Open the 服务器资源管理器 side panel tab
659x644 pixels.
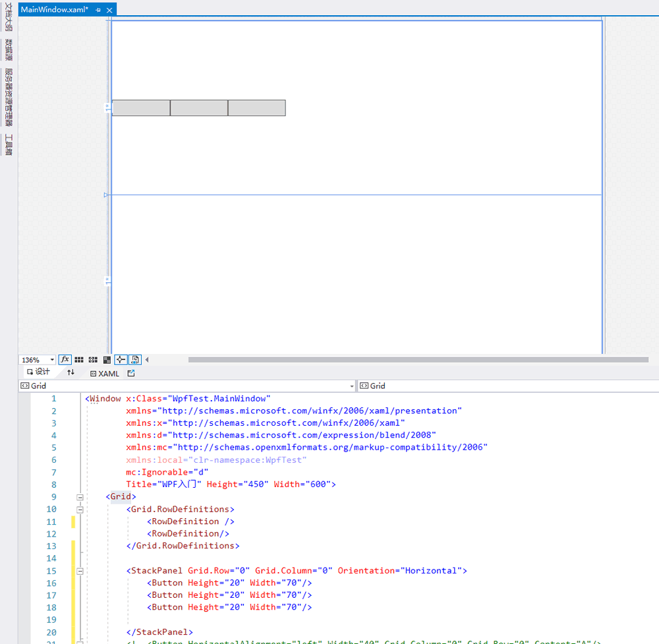[x=9, y=97]
